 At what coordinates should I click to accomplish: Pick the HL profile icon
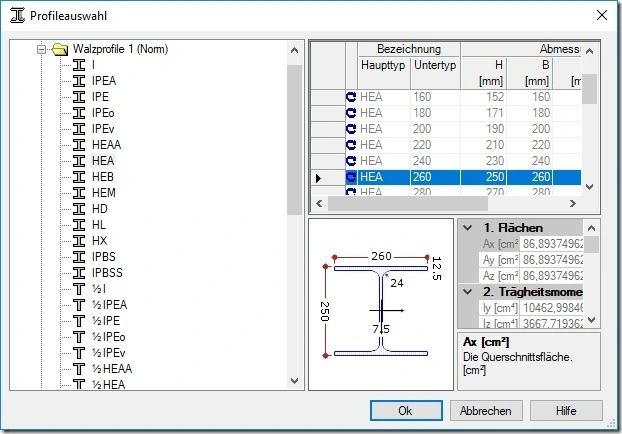click(79, 225)
